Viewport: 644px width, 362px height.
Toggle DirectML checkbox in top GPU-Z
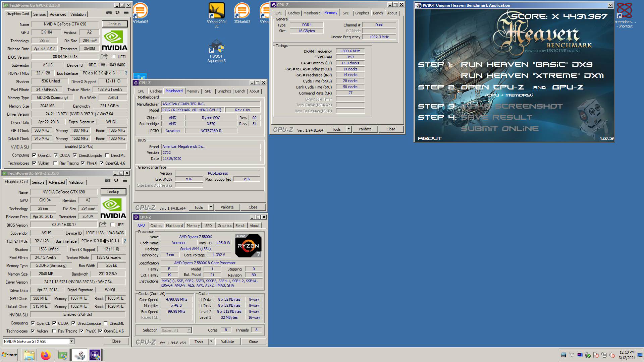point(107,156)
